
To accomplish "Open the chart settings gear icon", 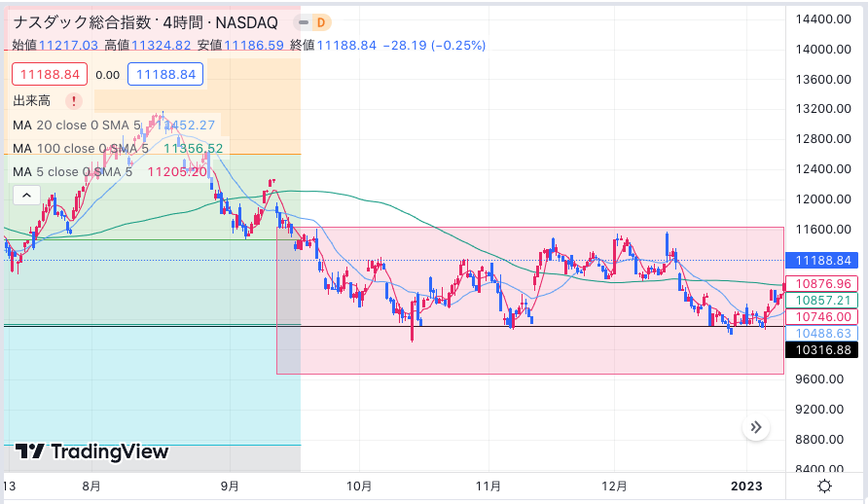I will click(824, 486).
